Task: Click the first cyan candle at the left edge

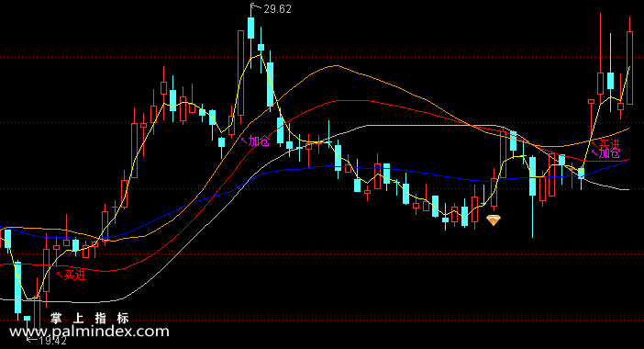Action: [x=7, y=239]
